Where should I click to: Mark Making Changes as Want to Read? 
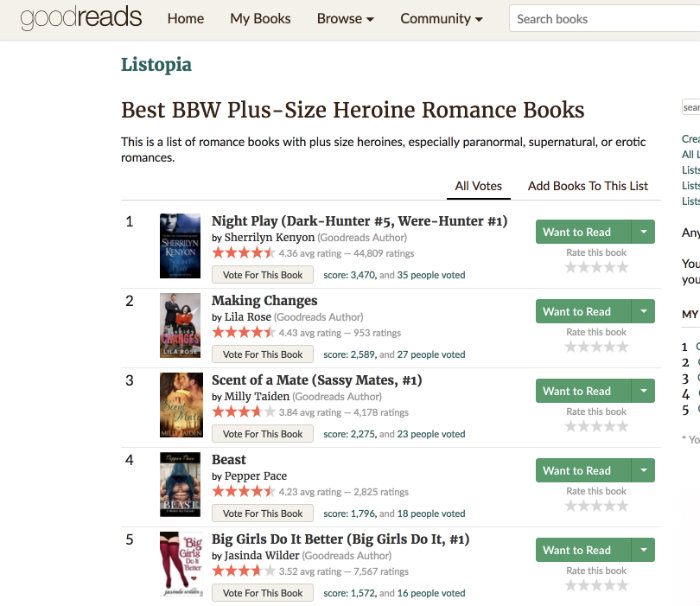pyautogui.click(x=583, y=311)
